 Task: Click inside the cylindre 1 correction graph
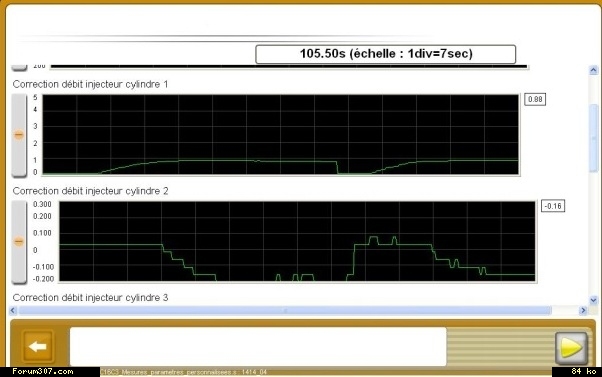pyautogui.click(x=280, y=135)
